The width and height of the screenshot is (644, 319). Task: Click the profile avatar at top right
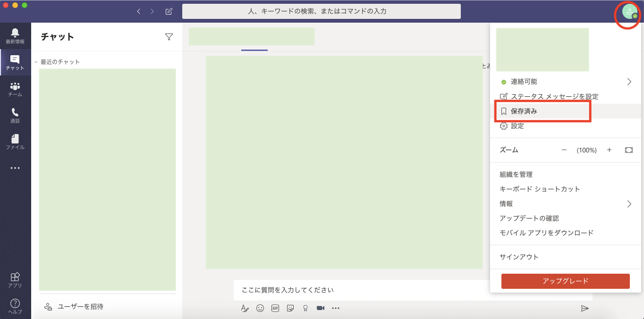[x=630, y=11]
